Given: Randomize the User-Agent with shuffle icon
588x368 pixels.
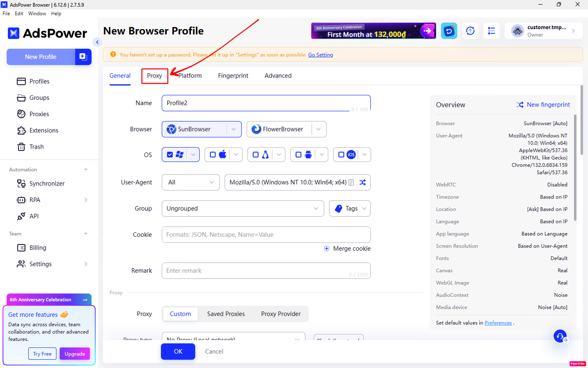Looking at the screenshot, I should (363, 182).
